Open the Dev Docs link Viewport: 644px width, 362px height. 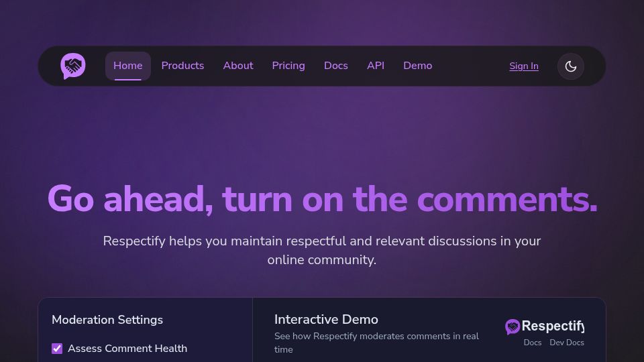pyautogui.click(x=567, y=343)
